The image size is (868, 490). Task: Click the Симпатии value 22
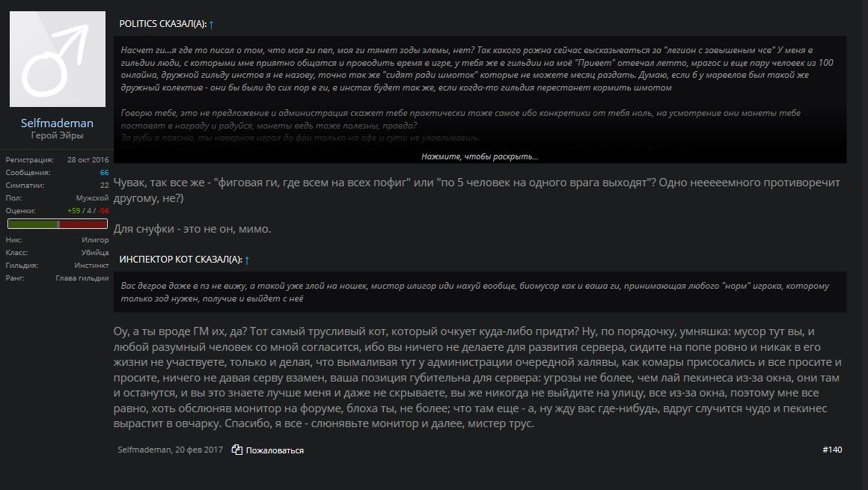104,186
